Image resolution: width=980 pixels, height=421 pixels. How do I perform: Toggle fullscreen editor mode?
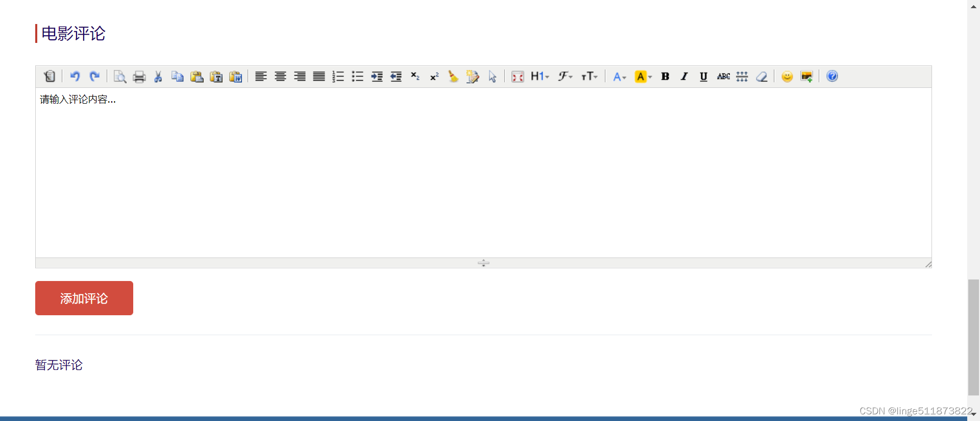point(518,76)
